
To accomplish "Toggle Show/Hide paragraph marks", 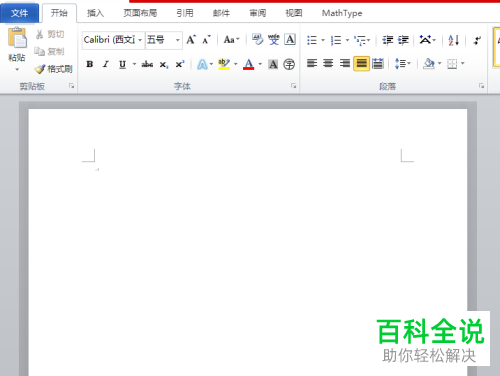I will 477,40.
